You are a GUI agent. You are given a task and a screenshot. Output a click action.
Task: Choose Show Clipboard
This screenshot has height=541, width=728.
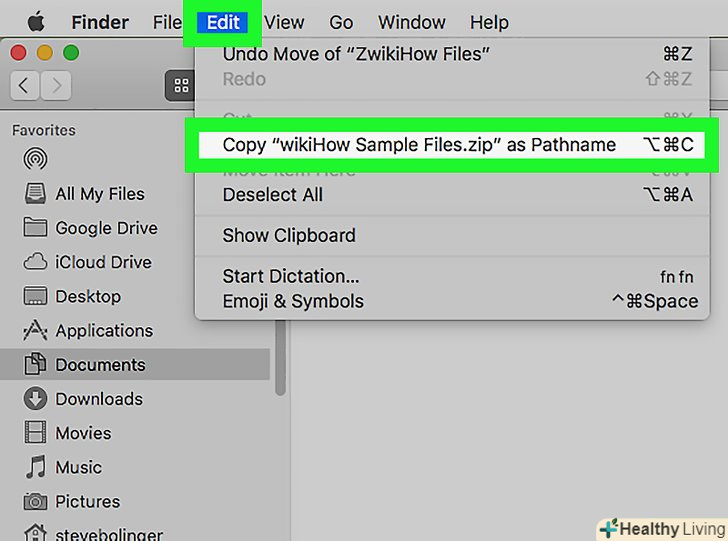[452, 235]
